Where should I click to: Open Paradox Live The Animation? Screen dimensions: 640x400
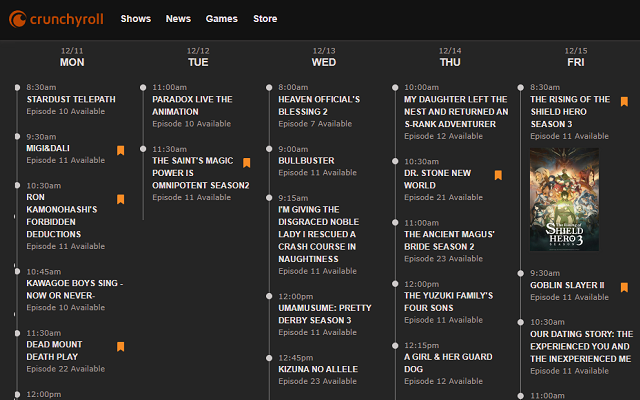[192, 105]
